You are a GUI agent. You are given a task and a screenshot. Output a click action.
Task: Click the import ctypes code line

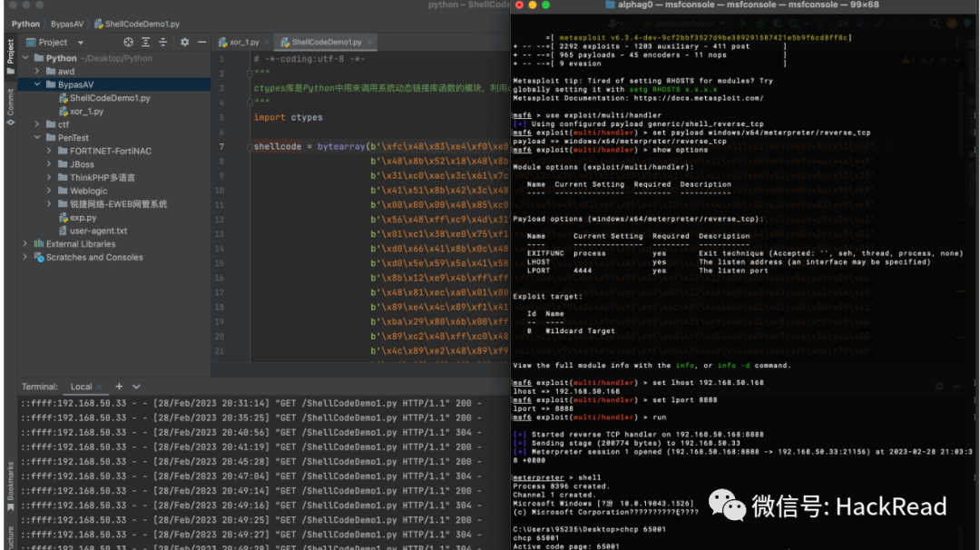pos(289,117)
